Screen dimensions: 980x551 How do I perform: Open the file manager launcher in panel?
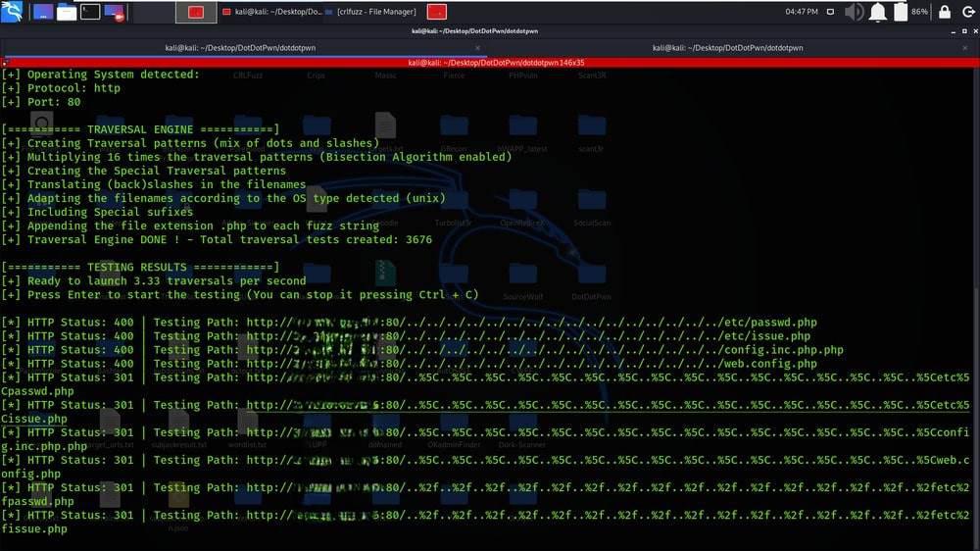(x=67, y=12)
